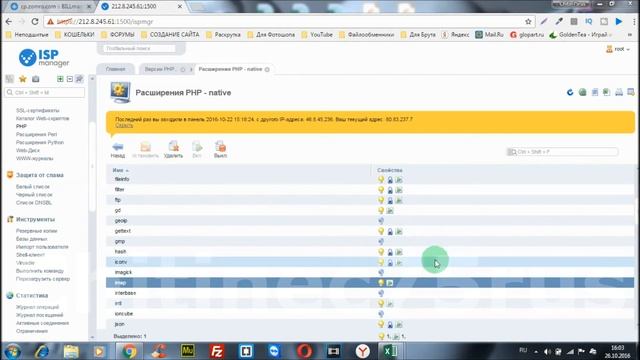Collapse the Статистика sidebar section
Screen dimensions: 640x360
[32, 296]
